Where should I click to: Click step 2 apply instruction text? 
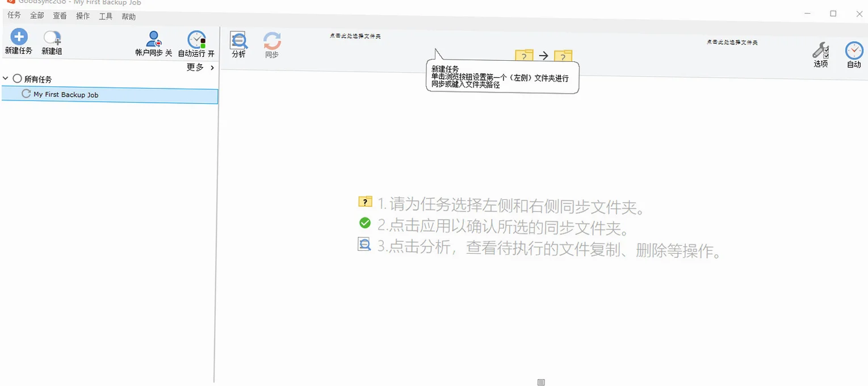tap(503, 228)
